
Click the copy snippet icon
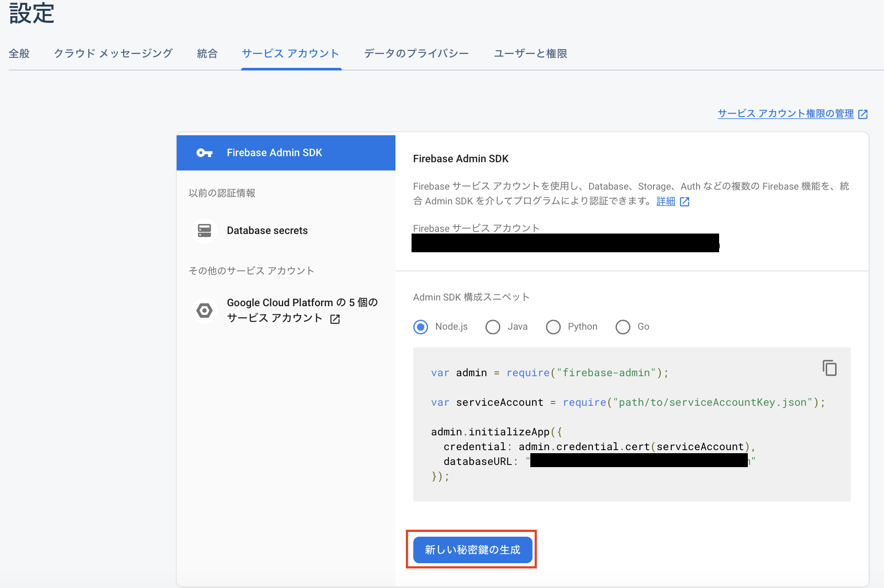pyautogui.click(x=830, y=368)
